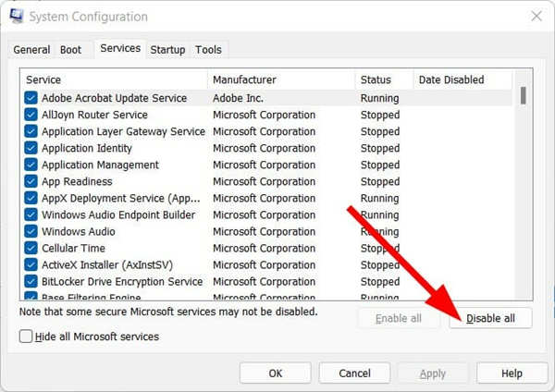
Task: Switch to the Startup tab
Action: pos(167,50)
